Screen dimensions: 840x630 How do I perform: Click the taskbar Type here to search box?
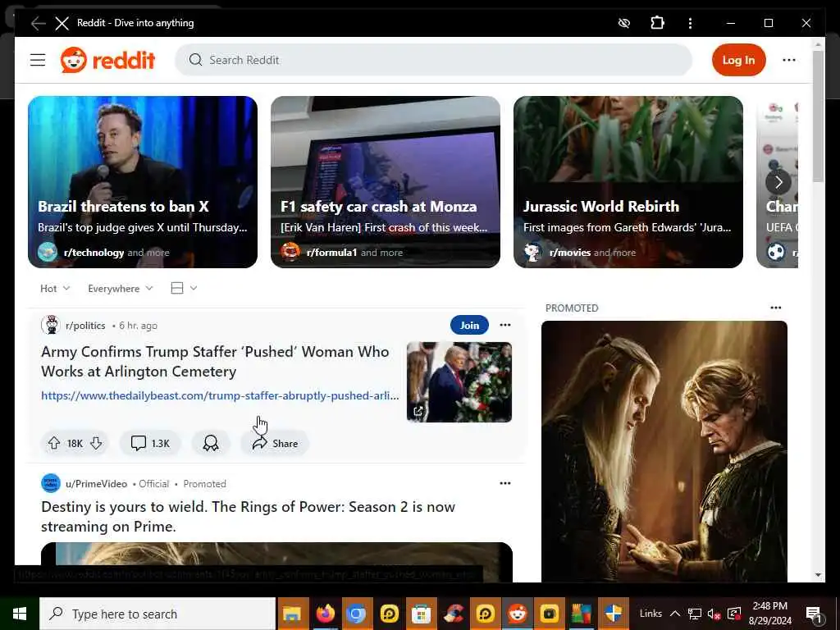click(x=157, y=614)
